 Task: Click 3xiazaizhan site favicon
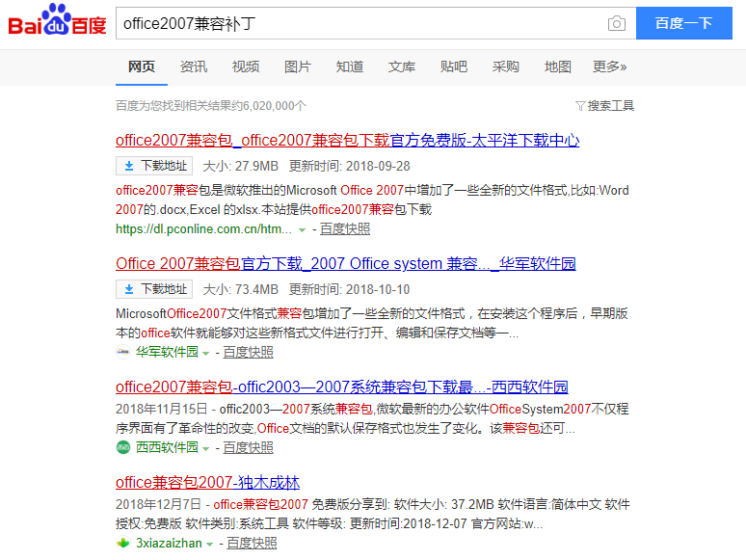pos(123,543)
